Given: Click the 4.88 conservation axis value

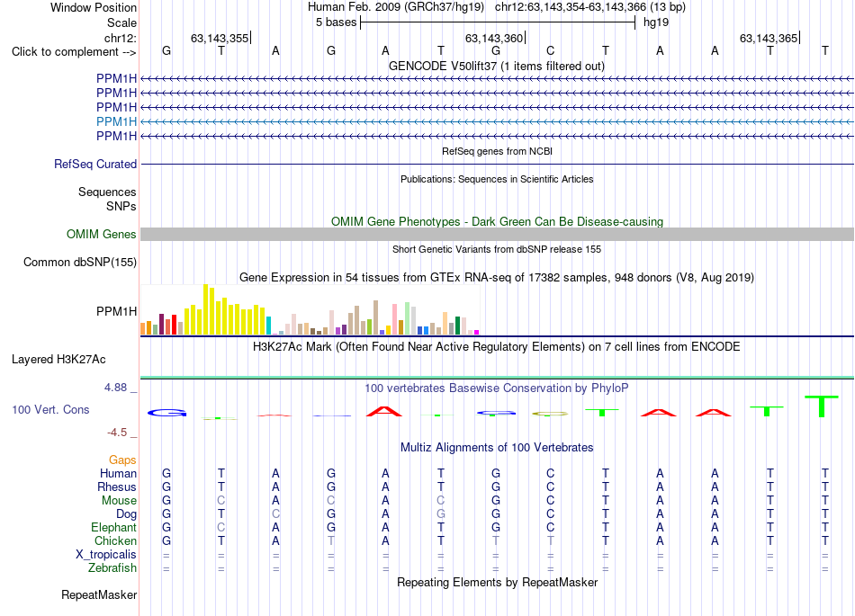Looking at the screenshot, I should (x=115, y=388).
